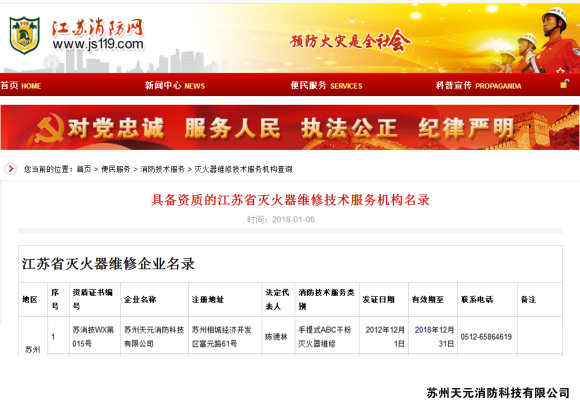This screenshot has width=580, height=400.
Task: Click the red page title 具备资质的江苏省灭火器维修技术服务机构名录
Action: click(x=290, y=200)
